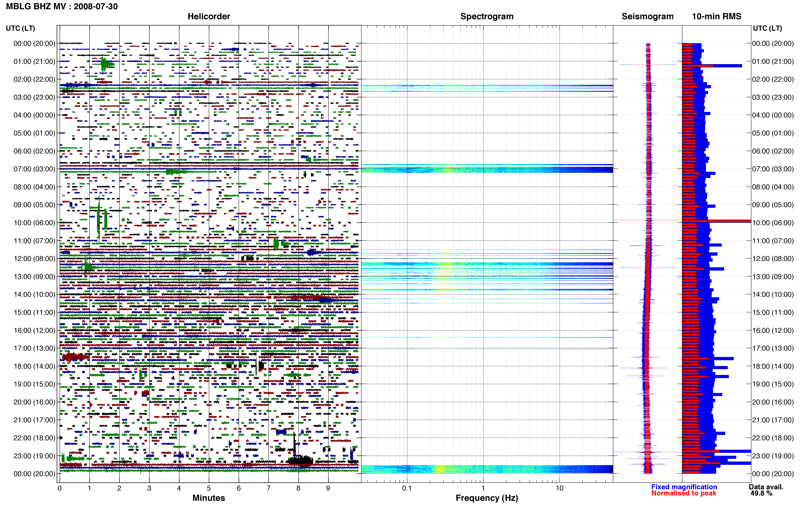Click left time label '01:00 (21:00)'
This screenshot has height=508, width=812.
point(34,62)
